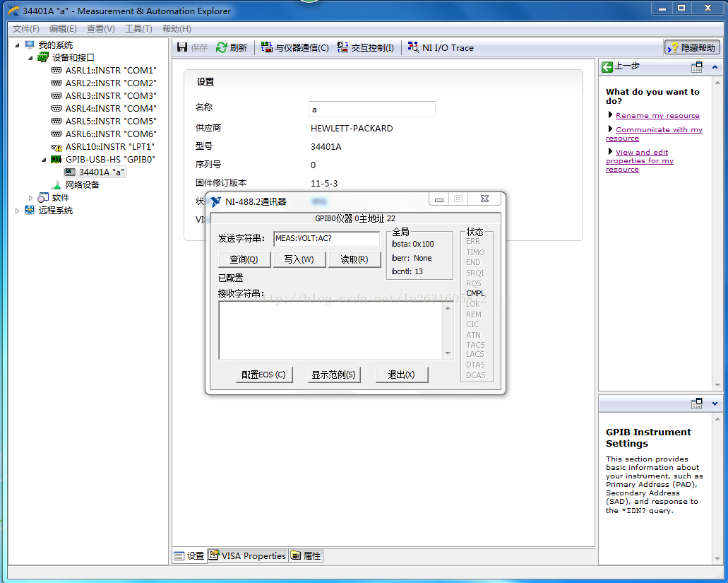Click the 软件 software icon
728x583 pixels.
click(x=43, y=197)
